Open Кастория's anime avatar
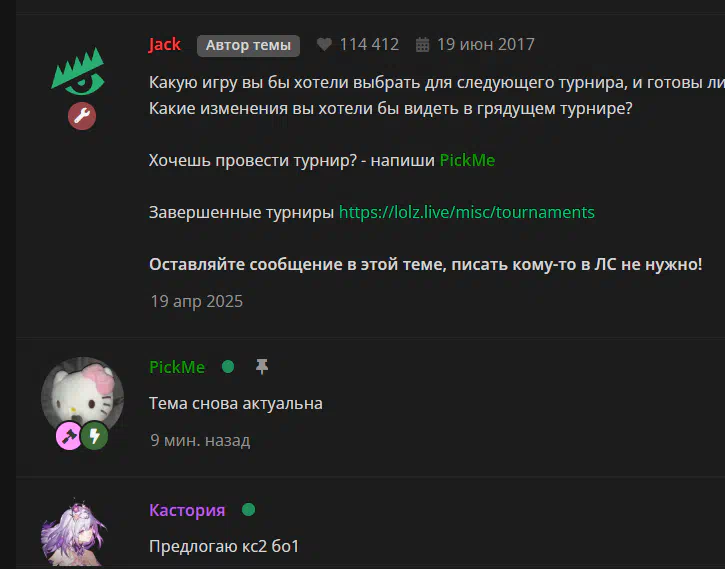The image size is (725, 569). click(x=74, y=532)
